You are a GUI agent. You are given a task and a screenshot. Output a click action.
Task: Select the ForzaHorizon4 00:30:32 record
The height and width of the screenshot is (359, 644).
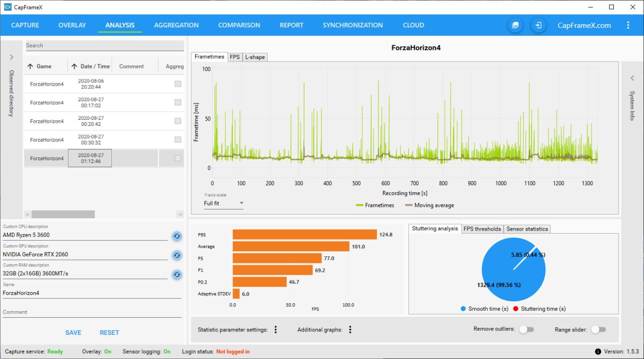pos(104,140)
